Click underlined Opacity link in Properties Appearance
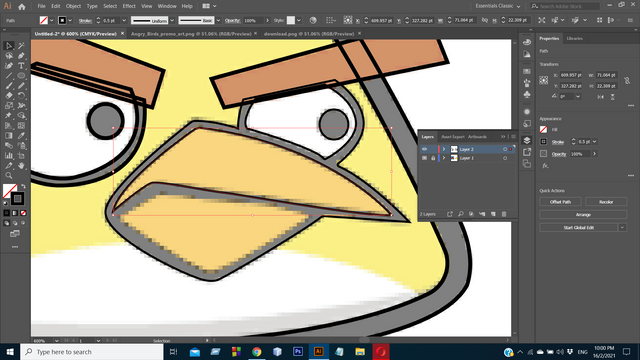Screen dimensions: 640x360 pos(559,154)
